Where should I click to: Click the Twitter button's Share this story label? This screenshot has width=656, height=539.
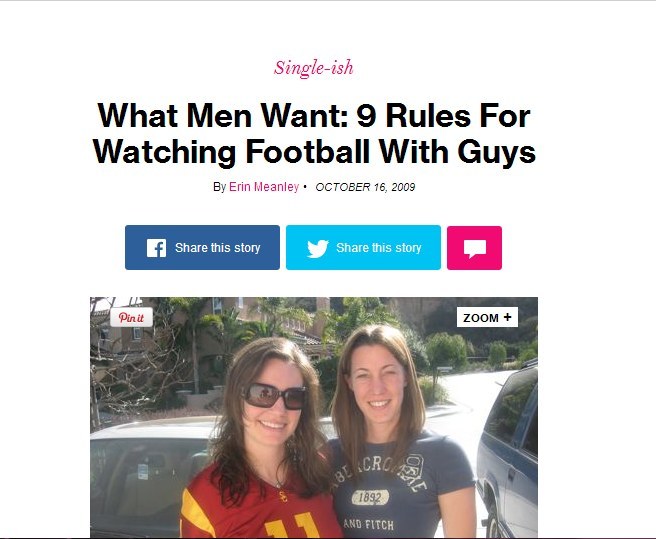pos(379,248)
